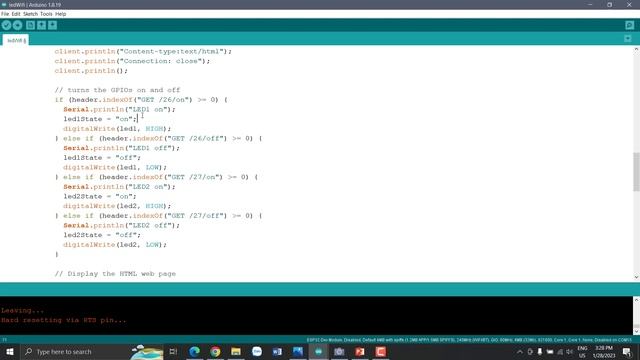This screenshot has width=640, height=360.
Task: Click the editor vertical scrollbar thumb
Action: [x=636, y=171]
